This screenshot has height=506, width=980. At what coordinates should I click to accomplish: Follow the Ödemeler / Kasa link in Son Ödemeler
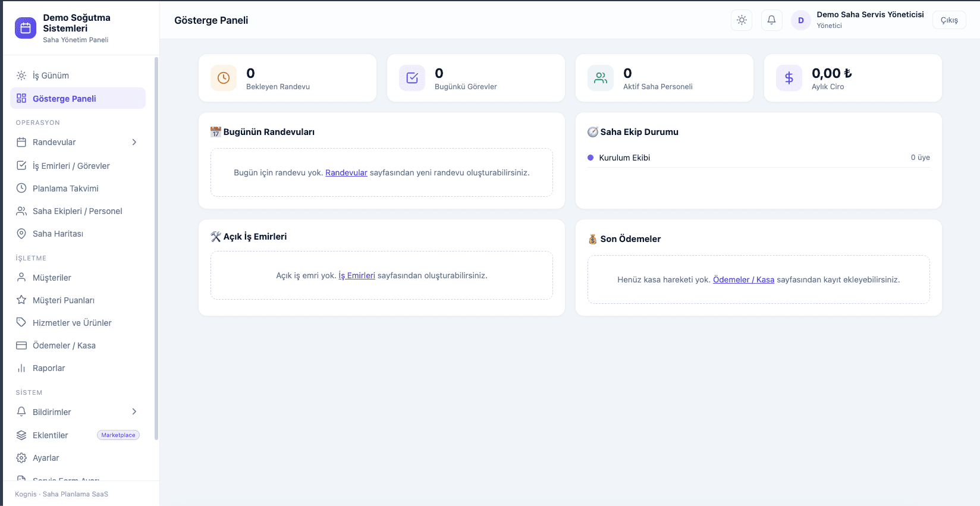(x=743, y=279)
